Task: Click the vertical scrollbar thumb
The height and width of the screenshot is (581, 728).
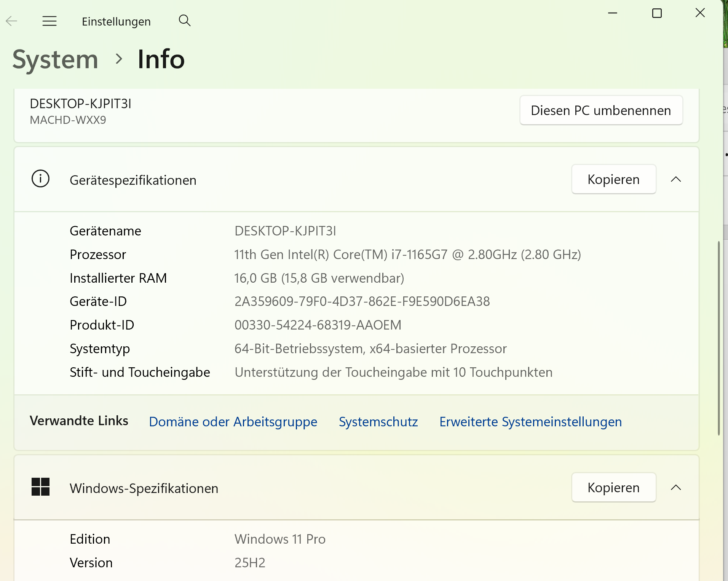Action: click(719, 338)
